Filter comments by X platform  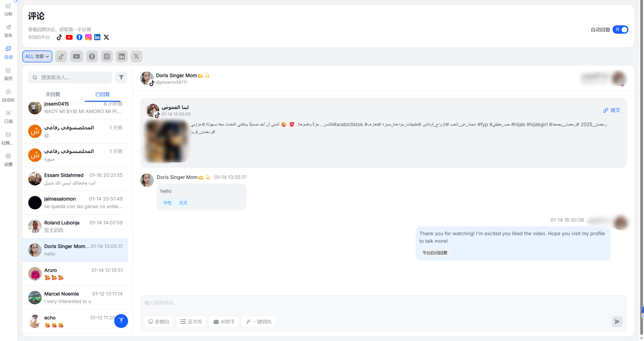click(x=136, y=56)
